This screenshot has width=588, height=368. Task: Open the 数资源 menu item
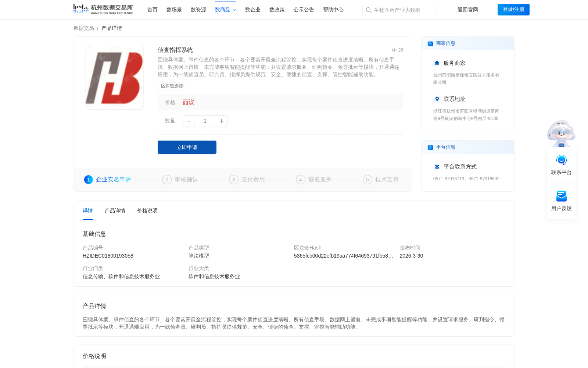(198, 10)
